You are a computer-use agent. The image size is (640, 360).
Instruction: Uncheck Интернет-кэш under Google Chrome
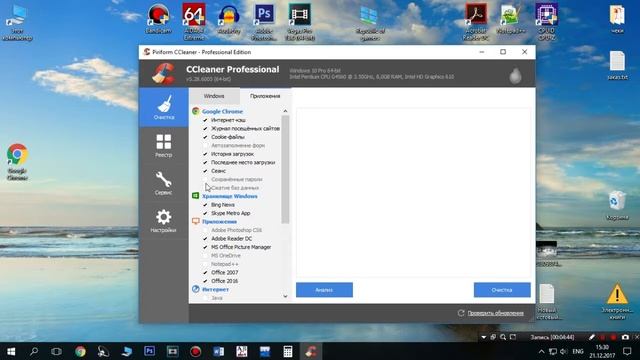205,120
